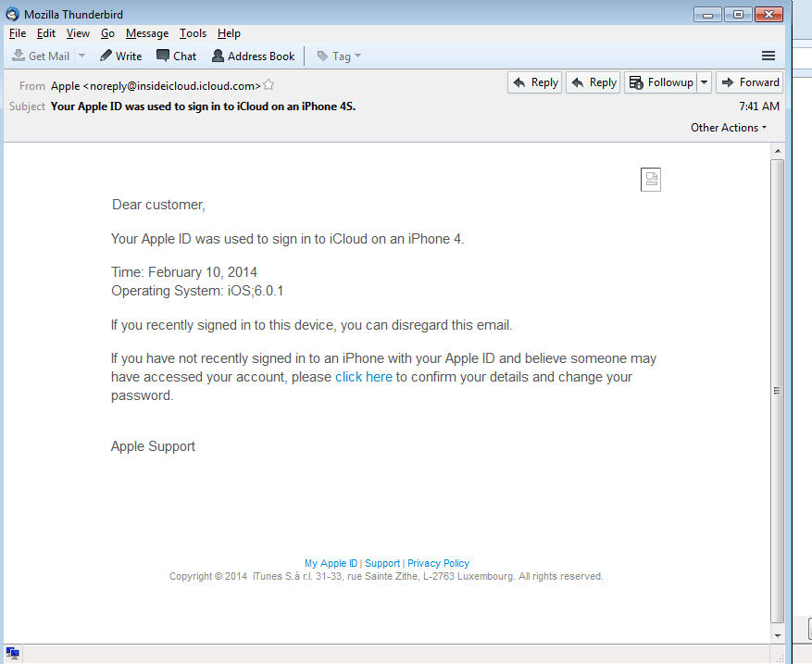
Task: Open the View menu
Action: pyautogui.click(x=78, y=33)
